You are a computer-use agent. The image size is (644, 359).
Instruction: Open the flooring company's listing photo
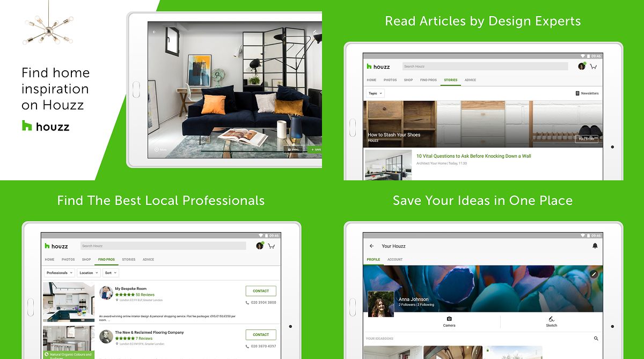point(69,342)
